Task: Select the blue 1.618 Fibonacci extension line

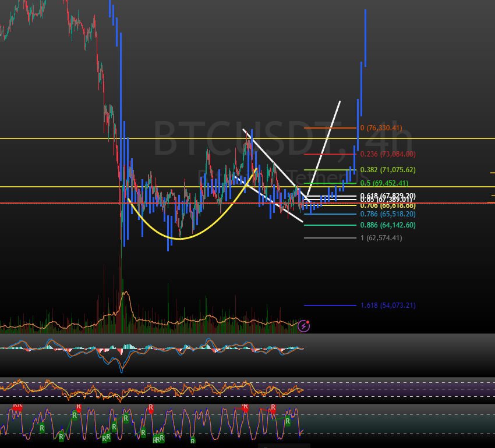Action: click(x=330, y=305)
